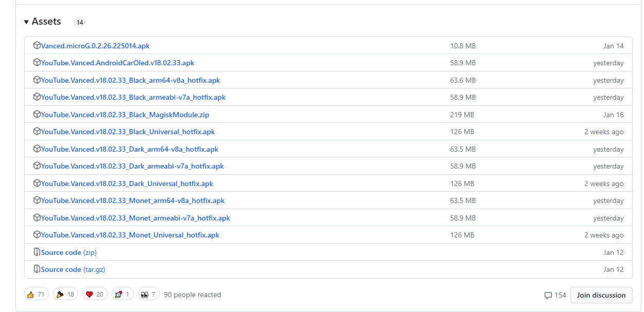The width and height of the screenshot is (644, 312).
Task: Download Source code (tar.gz)
Action: pos(73,269)
